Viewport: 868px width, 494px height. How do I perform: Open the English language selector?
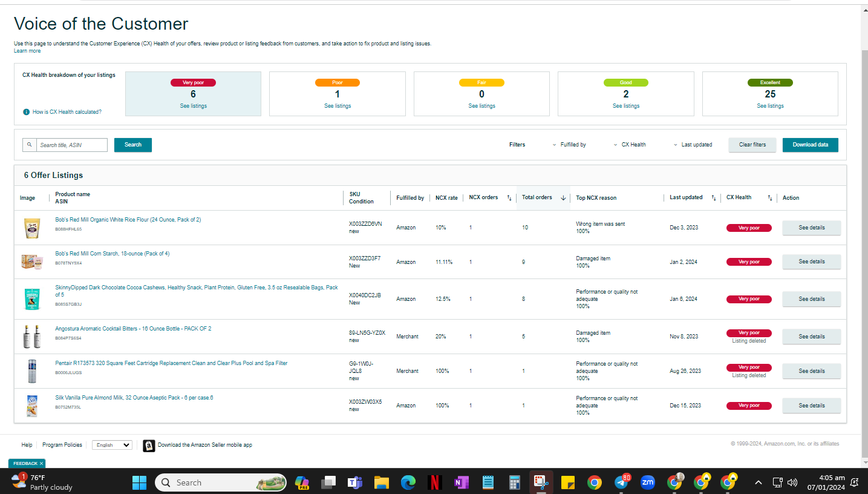(x=112, y=445)
